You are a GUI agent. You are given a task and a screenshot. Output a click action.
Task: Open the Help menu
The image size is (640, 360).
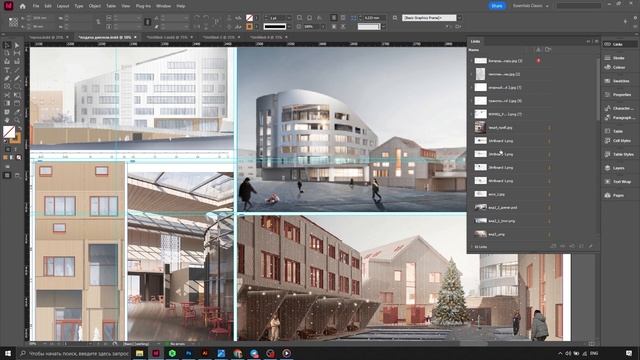point(181,6)
